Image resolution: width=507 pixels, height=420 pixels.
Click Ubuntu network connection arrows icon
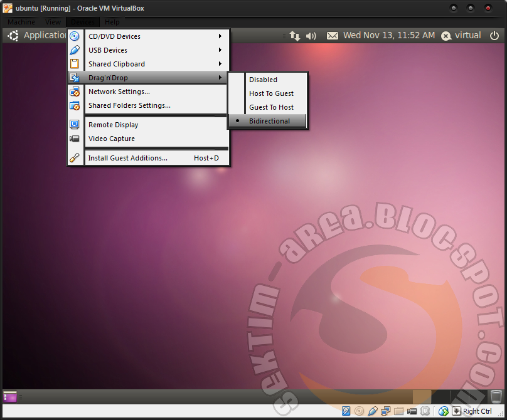point(295,36)
